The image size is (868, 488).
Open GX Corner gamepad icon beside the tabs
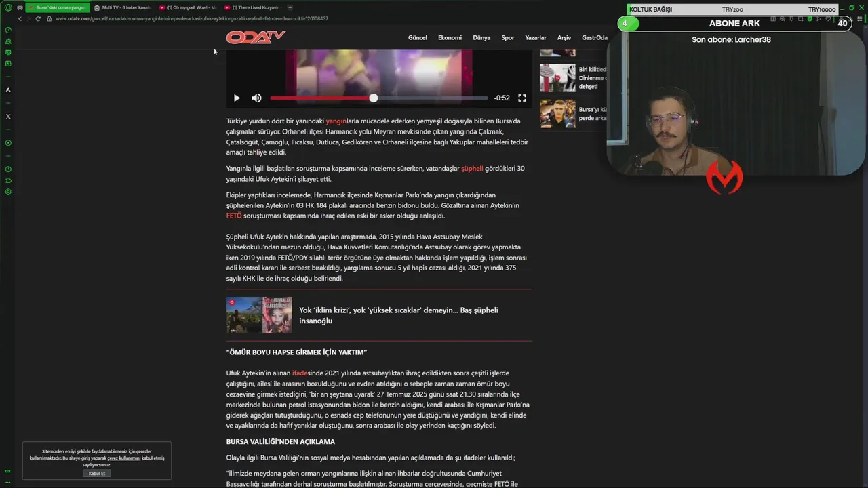point(20,7)
